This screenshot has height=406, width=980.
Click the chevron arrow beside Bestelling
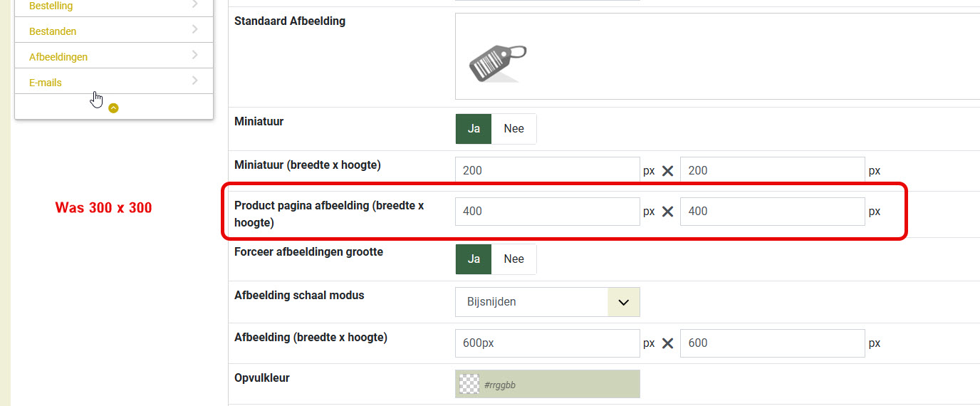(194, 4)
